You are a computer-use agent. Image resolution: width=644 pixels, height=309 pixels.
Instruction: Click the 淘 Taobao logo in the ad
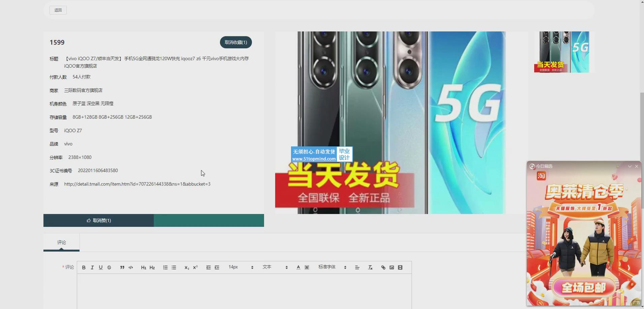coord(541,176)
